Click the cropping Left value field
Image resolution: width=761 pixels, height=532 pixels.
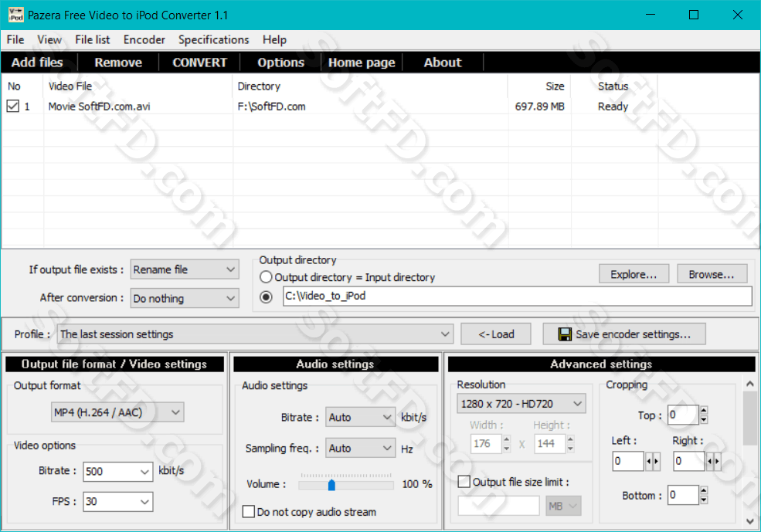[x=629, y=461]
